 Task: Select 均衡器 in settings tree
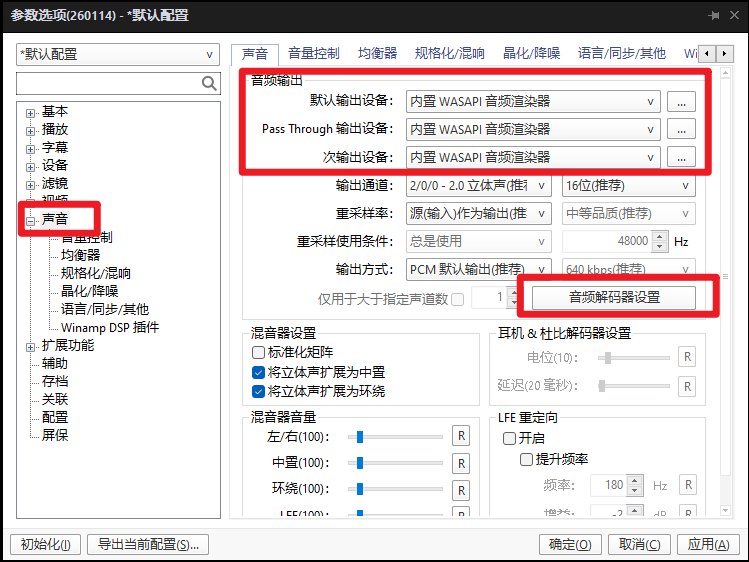80,255
